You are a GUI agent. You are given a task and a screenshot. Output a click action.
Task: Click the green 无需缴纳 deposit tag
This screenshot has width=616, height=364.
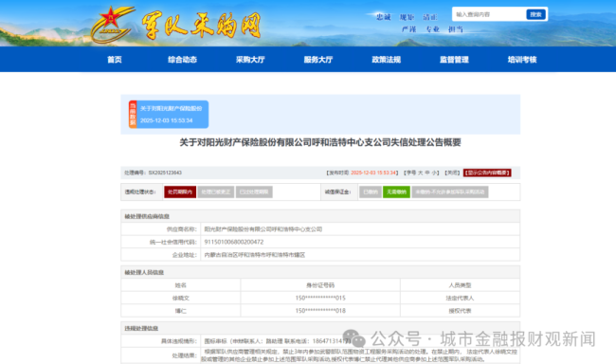point(396,191)
